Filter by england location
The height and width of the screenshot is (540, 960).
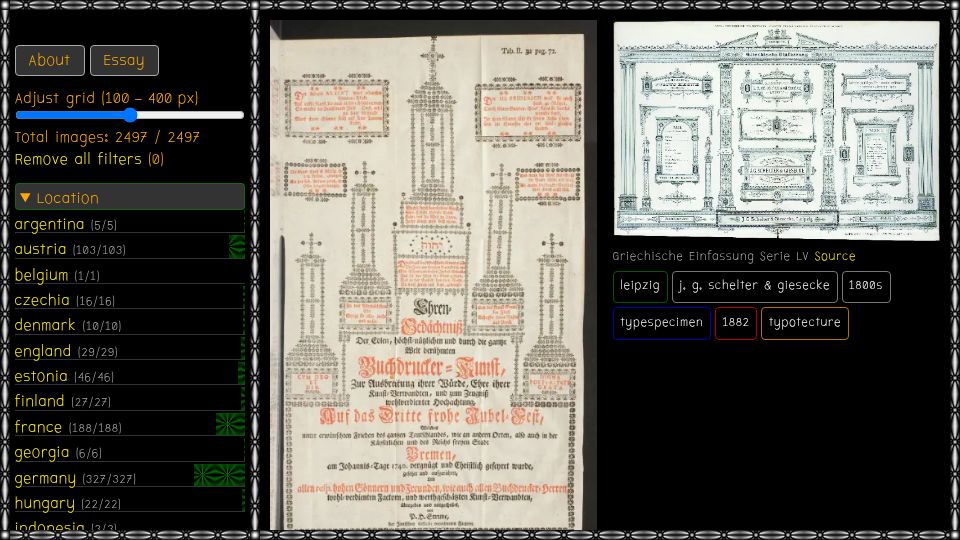(x=66, y=351)
